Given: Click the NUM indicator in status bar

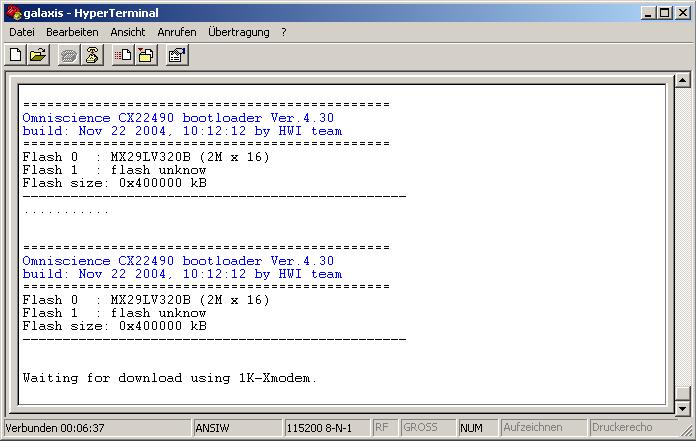Looking at the screenshot, I should (471, 428).
